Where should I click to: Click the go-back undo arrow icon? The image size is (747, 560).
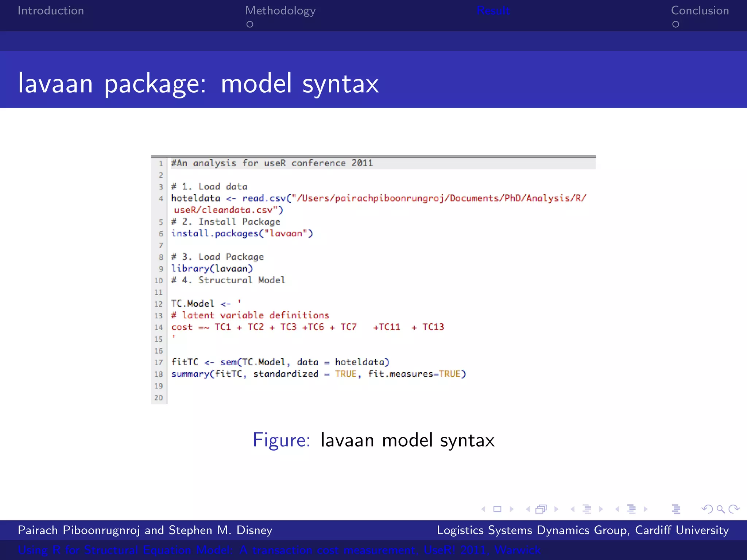(707, 509)
